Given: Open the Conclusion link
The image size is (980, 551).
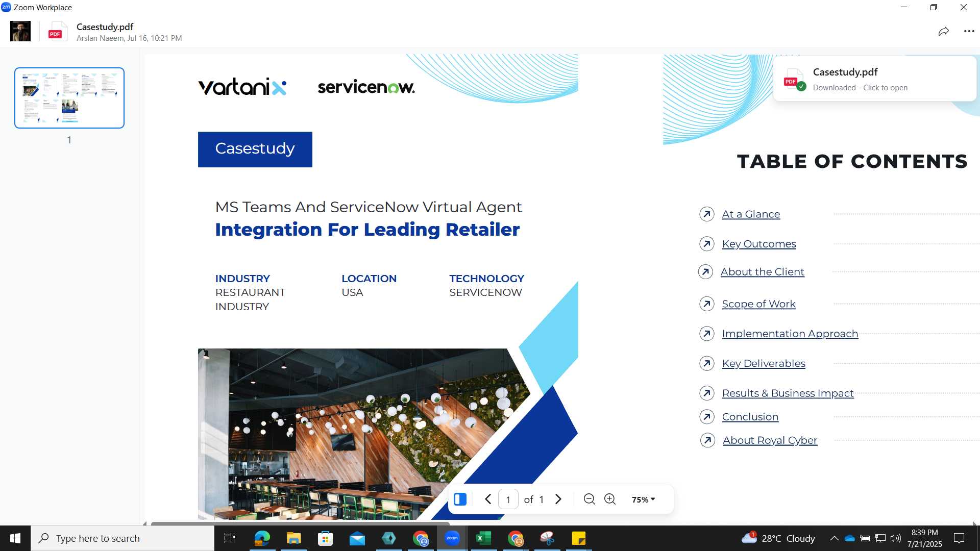Looking at the screenshot, I should tap(750, 417).
